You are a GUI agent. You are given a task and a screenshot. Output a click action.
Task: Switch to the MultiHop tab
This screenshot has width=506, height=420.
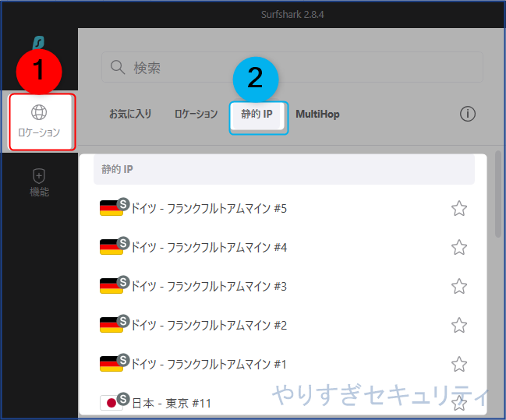317,114
